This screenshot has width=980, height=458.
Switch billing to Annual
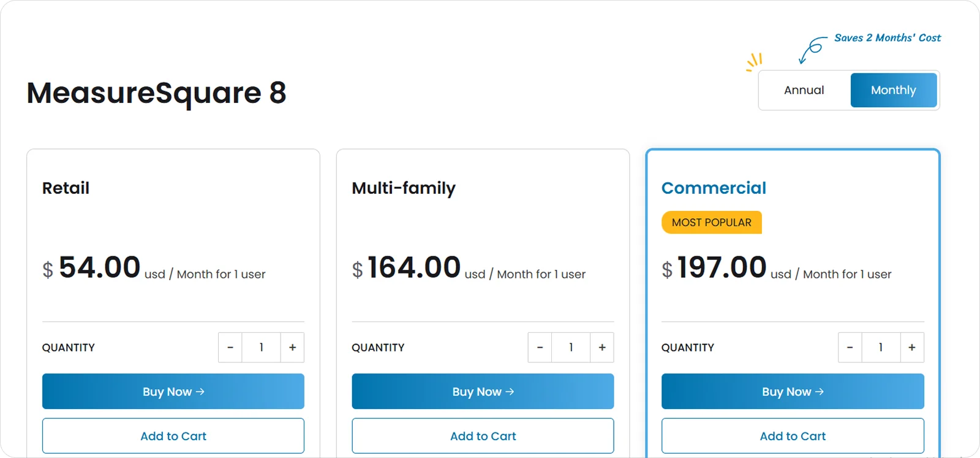click(x=804, y=90)
